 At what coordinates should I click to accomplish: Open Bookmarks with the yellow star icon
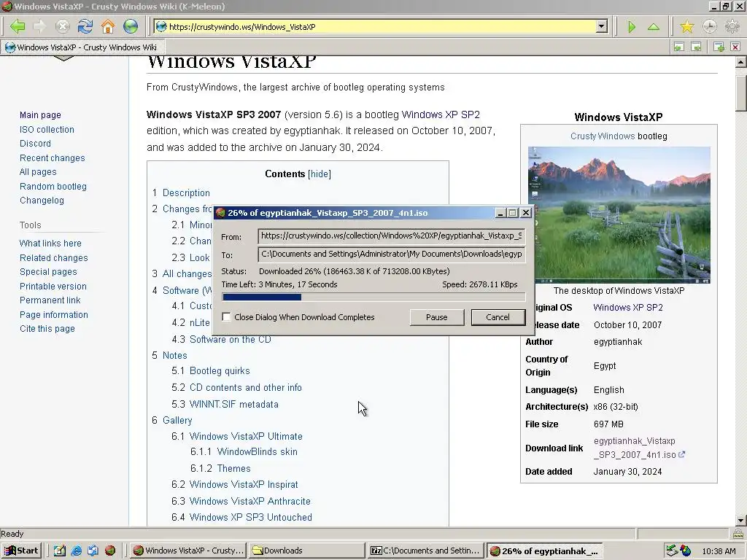point(687,27)
